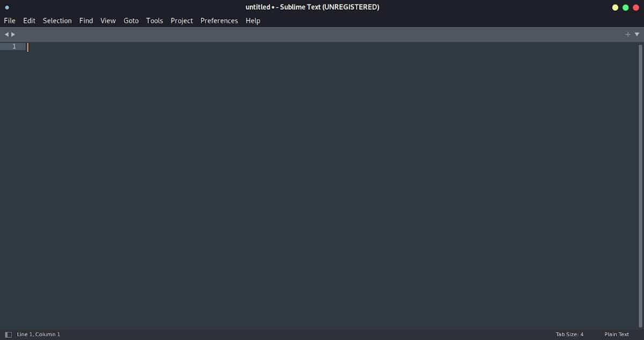Image resolution: width=644 pixels, height=340 pixels.
Task: Click the yellow minimize window button
Action: coord(615,8)
